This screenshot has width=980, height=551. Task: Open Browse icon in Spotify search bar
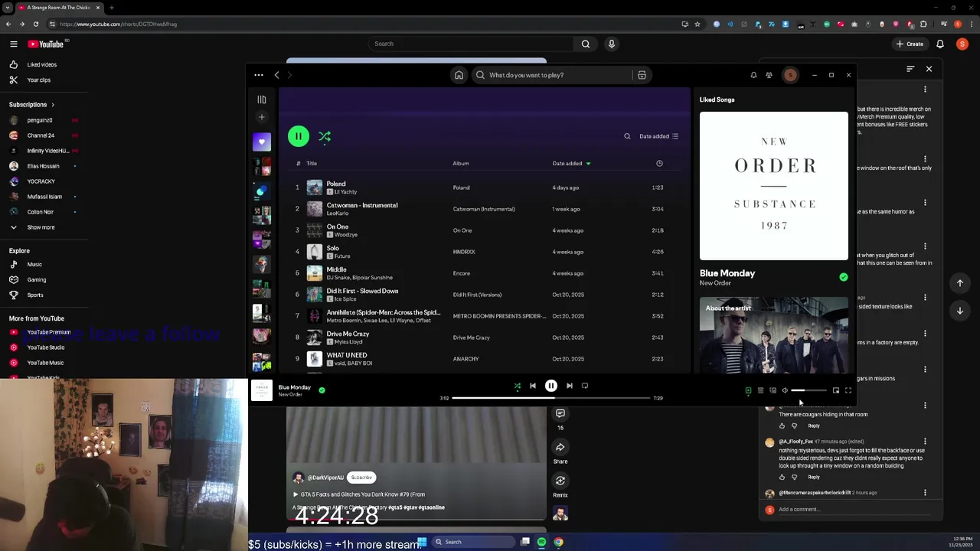pyautogui.click(x=642, y=75)
